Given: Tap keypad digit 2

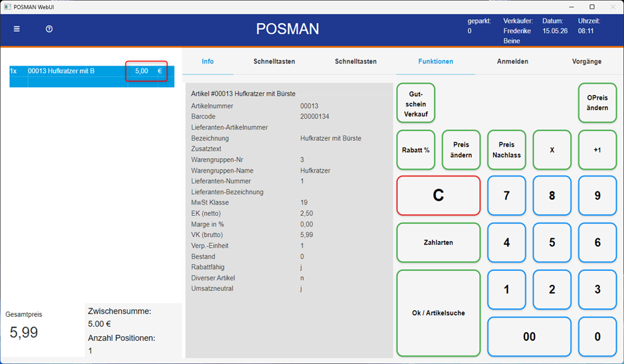Looking at the screenshot, I should coord(552,290).
